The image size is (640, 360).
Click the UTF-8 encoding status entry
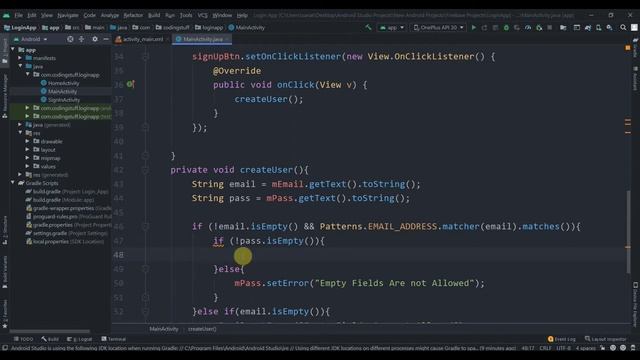point(563,348)
